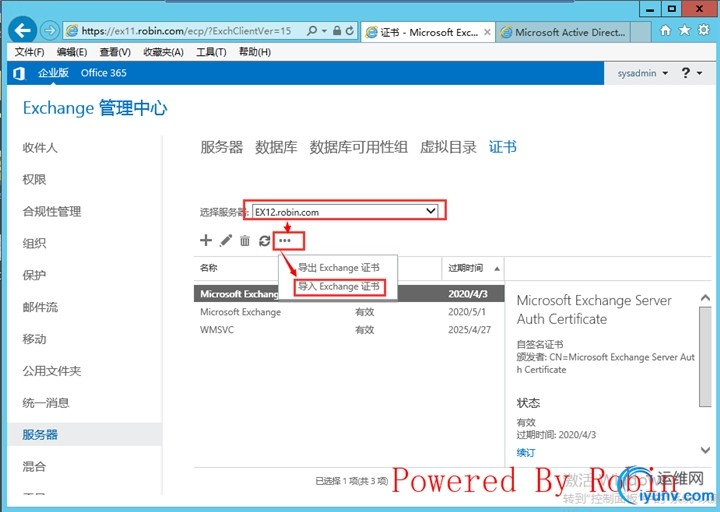The image size is (720, 512).
Task: Expand the address bar search dropdown arrow
Action: (x=324, y=31)
